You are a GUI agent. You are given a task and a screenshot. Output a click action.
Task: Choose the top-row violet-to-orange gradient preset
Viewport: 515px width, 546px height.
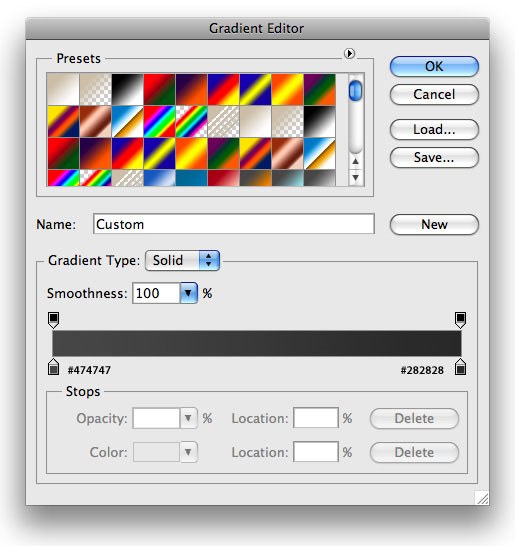click(192, 89)
